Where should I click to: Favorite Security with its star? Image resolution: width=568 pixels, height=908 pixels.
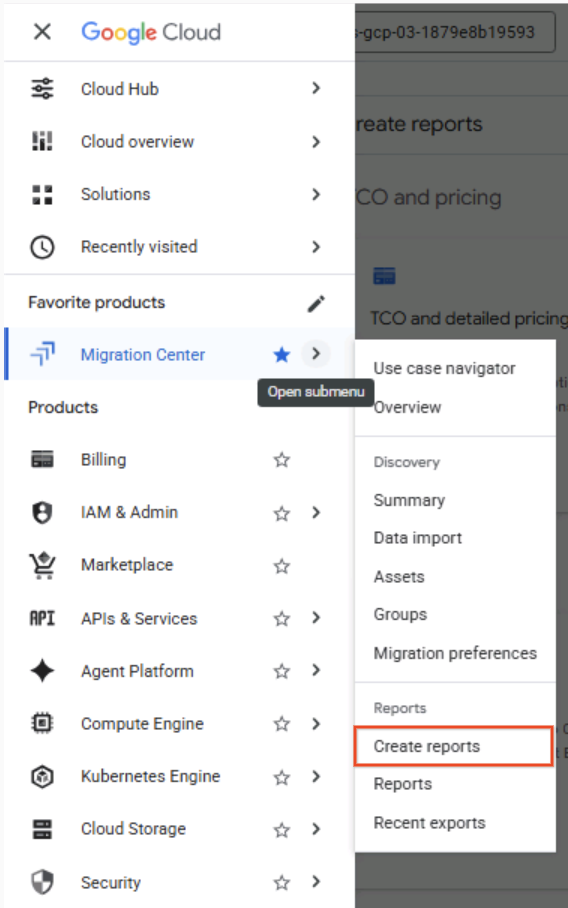tap(282, 883)
